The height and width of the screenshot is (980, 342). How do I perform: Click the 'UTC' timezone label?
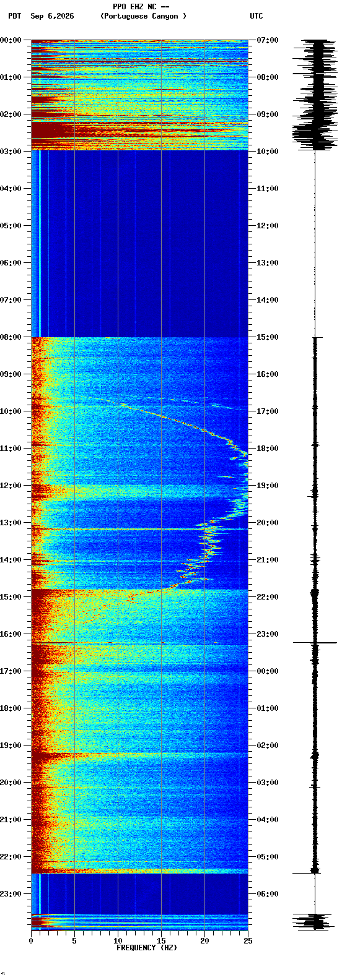[x=256, y=16]
